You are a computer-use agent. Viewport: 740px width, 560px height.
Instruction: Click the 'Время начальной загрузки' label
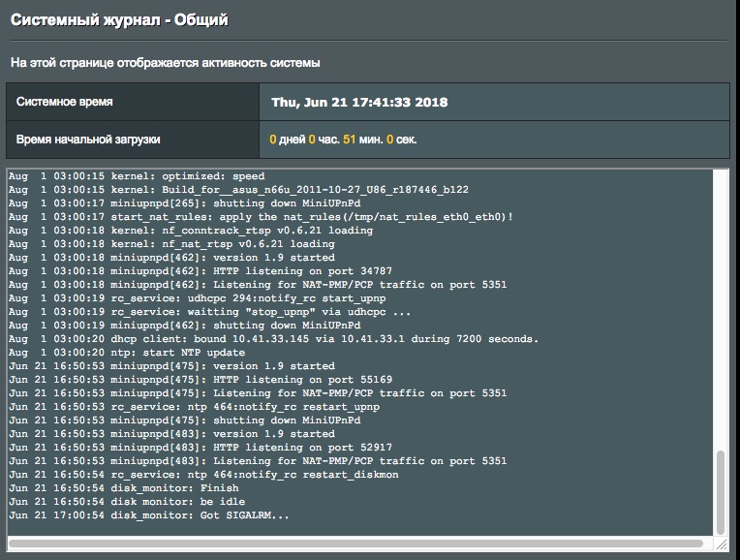tap(88, 140)
